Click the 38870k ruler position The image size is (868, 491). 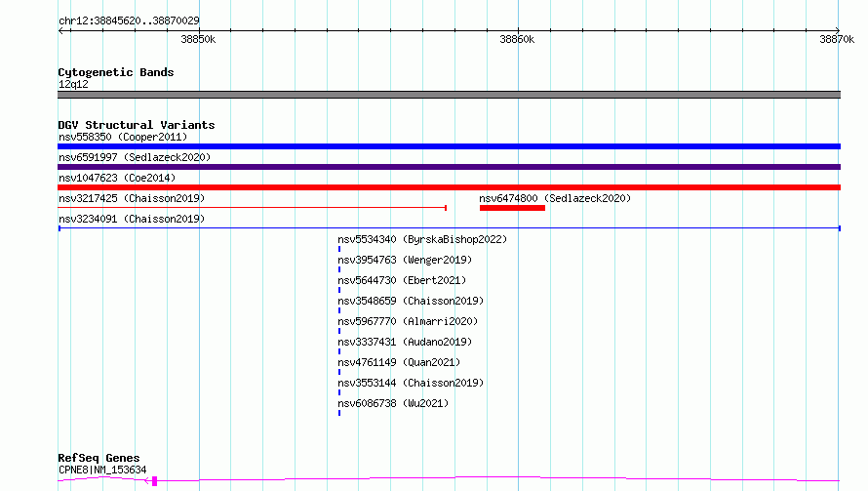(837, 39)
